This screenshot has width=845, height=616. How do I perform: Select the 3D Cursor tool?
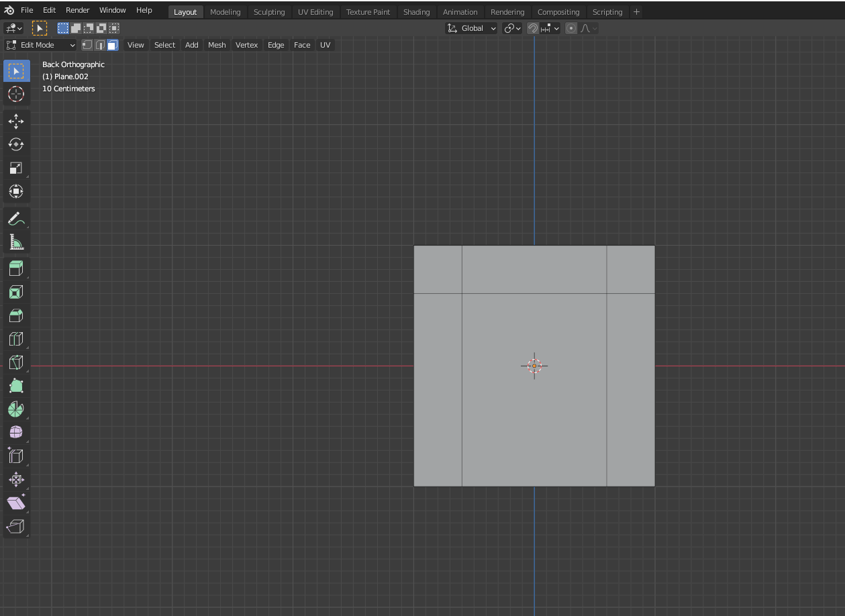pos(16,94)
